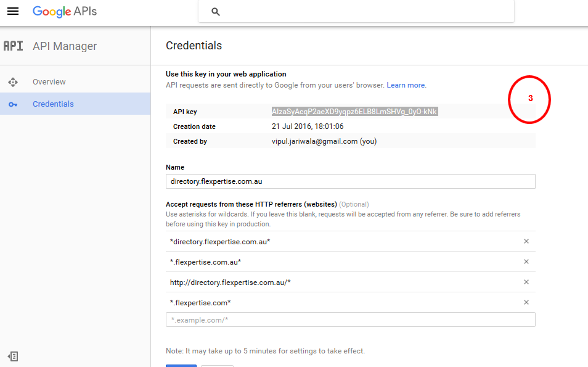Screen dimensions: 588x367
Task: Click the search magnifier icon
Action: pos(216,12)
